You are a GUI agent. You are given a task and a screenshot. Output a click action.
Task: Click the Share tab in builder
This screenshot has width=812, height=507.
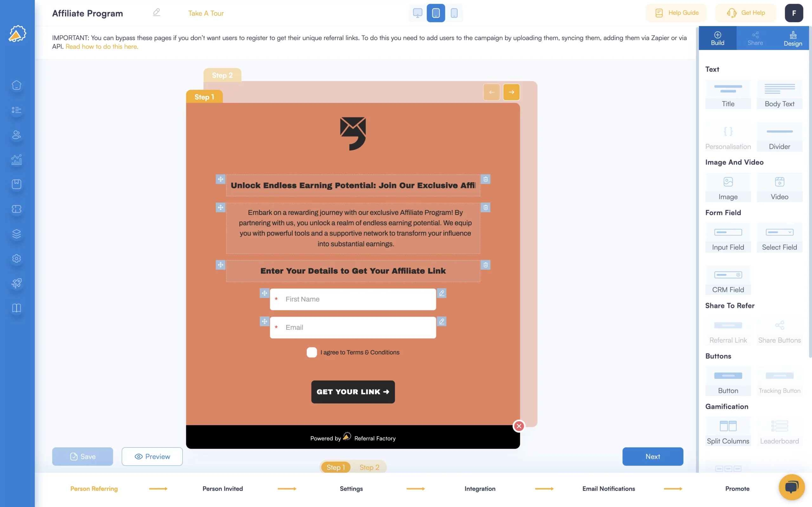pos(755,38)
